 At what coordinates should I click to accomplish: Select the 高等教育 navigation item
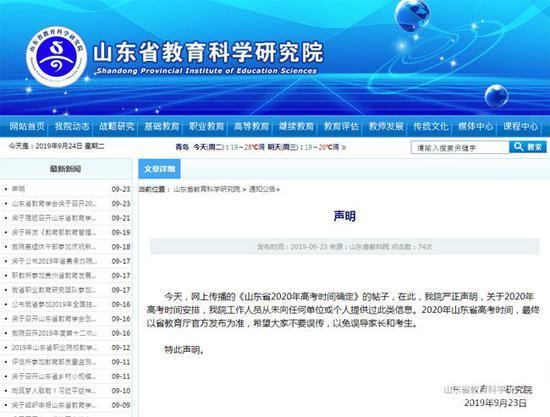coord(251,126)
